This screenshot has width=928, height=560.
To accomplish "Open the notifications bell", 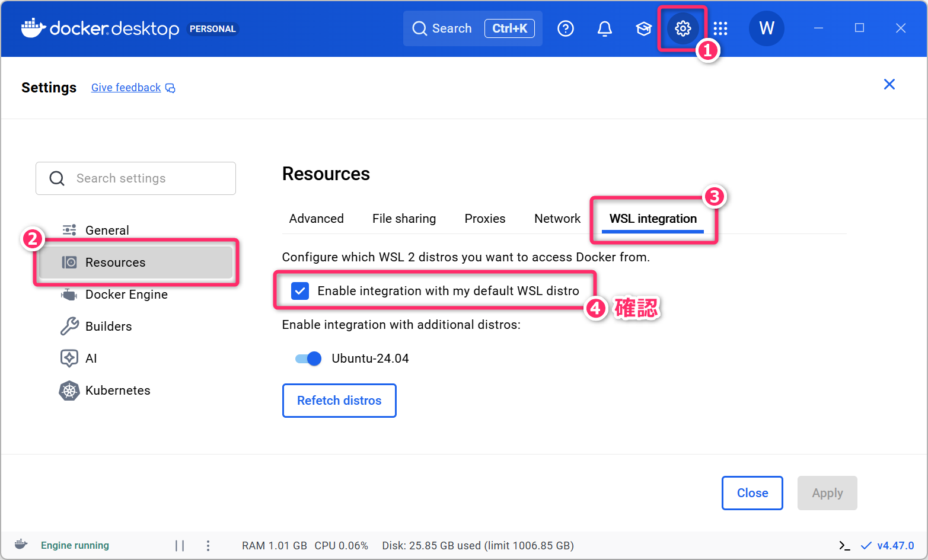I will pyautogui.click(x=604, y=28).
